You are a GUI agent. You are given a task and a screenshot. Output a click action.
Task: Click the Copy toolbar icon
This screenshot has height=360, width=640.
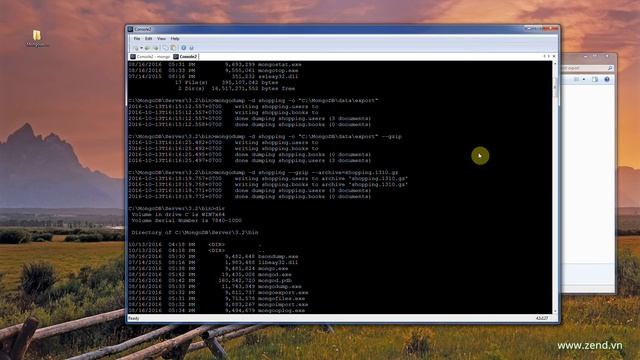pos(166,48)
